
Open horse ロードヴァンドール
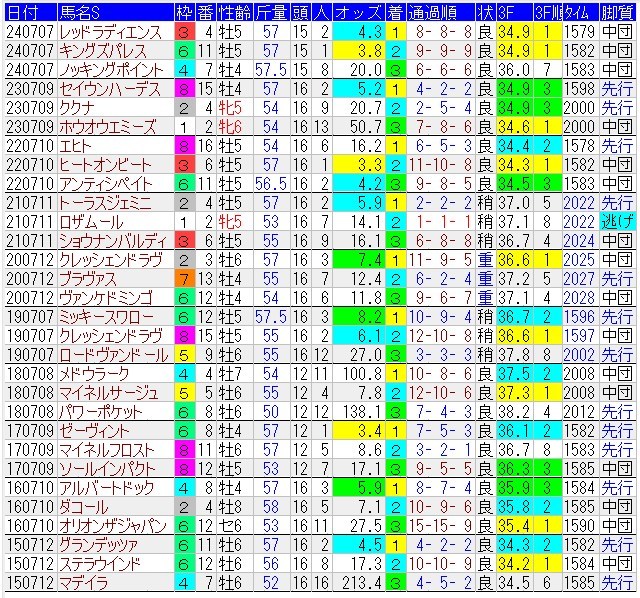coord(113,355)
